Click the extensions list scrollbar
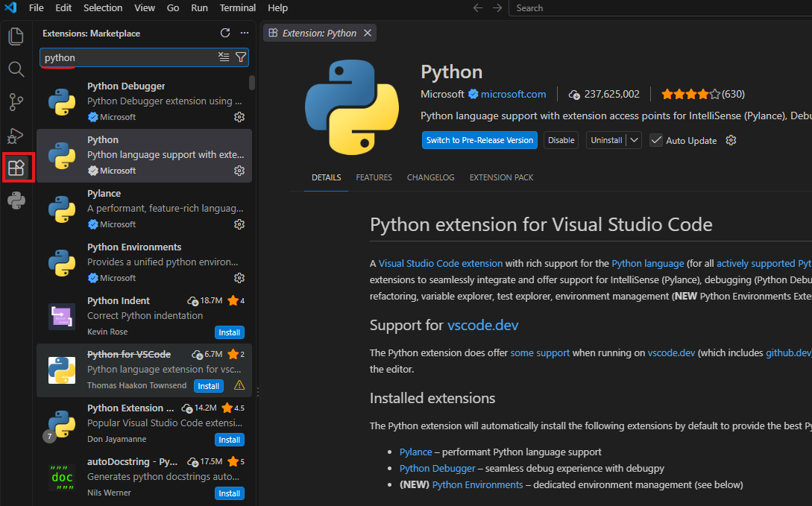812x506 pixels. [x=252, y=83]
